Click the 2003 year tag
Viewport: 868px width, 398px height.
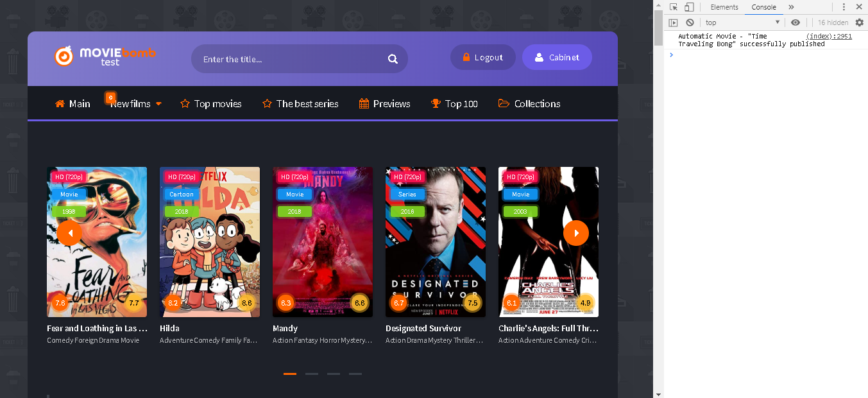point(520,211)
